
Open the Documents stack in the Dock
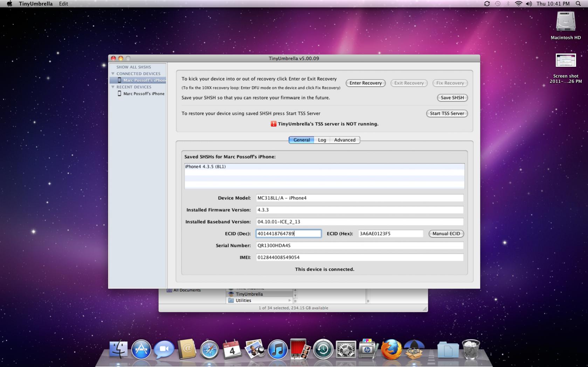tap(448, 349)
